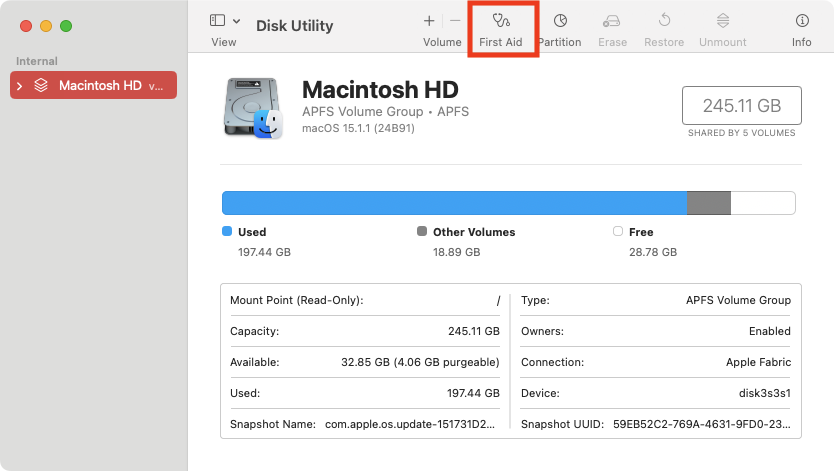Click the 'disk3s3s1' device value
834x471 pixels.
[765, 393]
